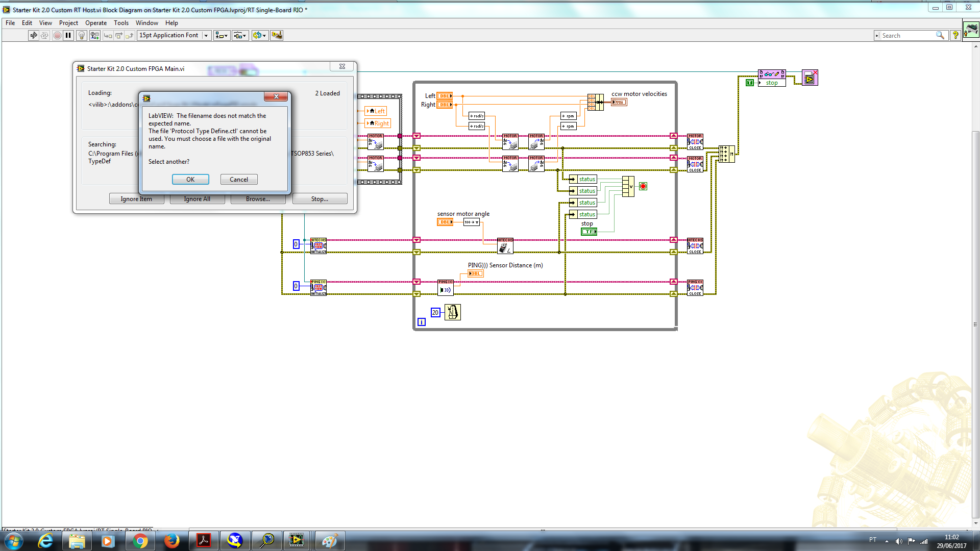This screenshot has width=980, height=551.
Task: Click the search magnifier icon
Action: tap(940, 35)
